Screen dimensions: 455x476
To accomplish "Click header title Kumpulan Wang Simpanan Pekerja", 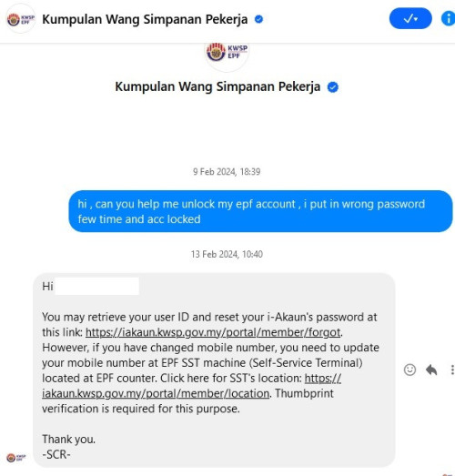I will [x=145, y=19].
